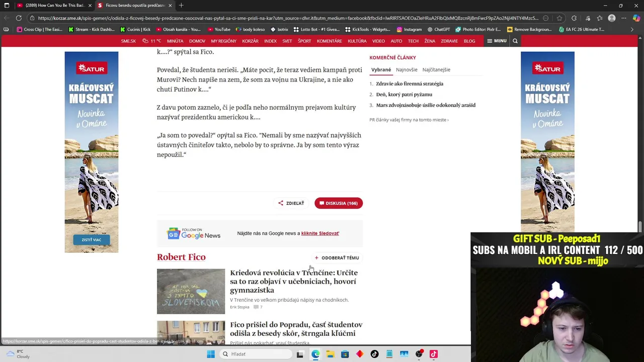Click ZISTIŤ VIAC on left Satur ad
Screen dimensions: 644x362
[x=92, y=240]
